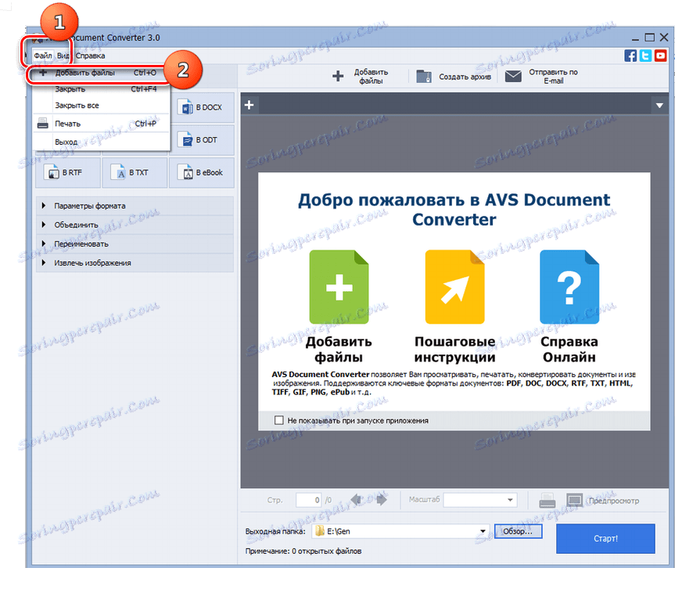This screenshot has height=593, width=700.
Task: Expand the Переименовать section
Action: click(x=135, y=244)
